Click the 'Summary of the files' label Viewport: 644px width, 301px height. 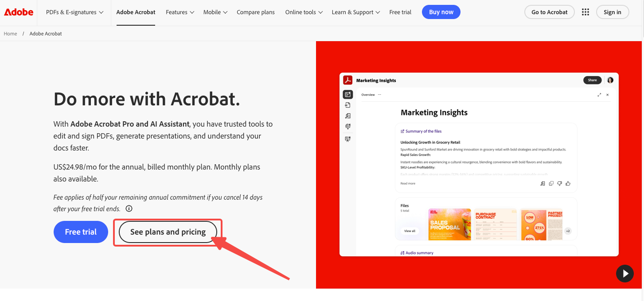click(423, 131)
